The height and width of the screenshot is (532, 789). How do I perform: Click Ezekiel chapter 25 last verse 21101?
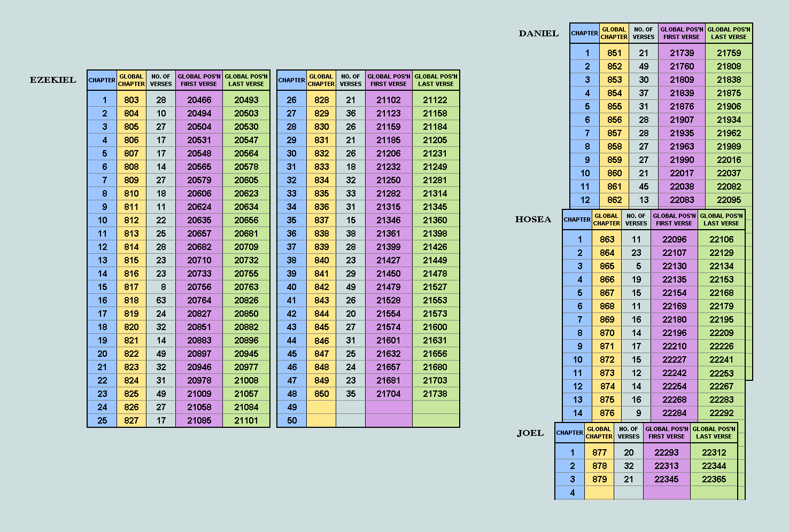coord(246,420)
